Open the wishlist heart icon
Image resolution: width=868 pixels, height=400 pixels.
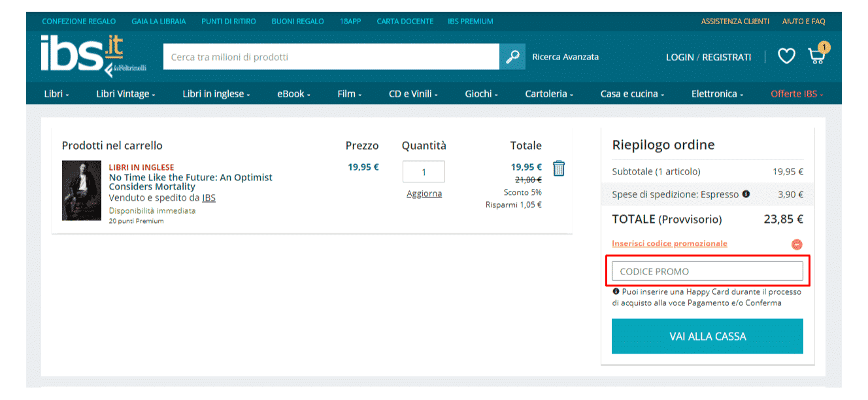pos(786,56)
